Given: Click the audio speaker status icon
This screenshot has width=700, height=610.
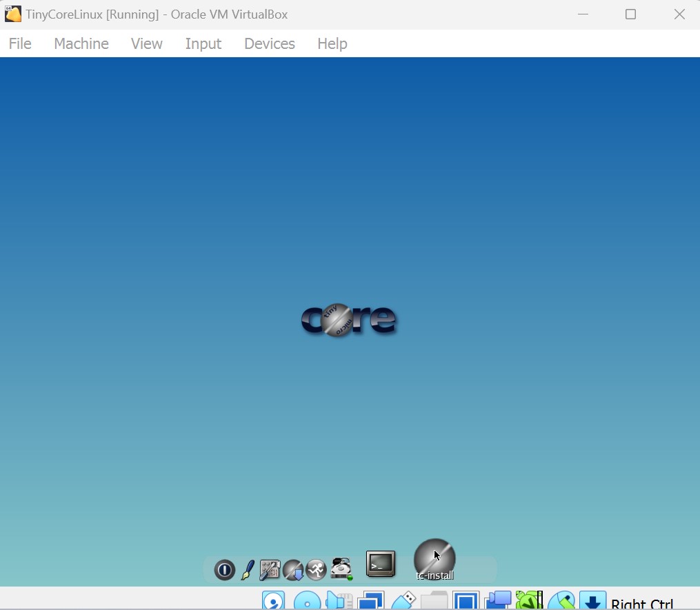Looking at the screenshot, I should click(339, 600).
